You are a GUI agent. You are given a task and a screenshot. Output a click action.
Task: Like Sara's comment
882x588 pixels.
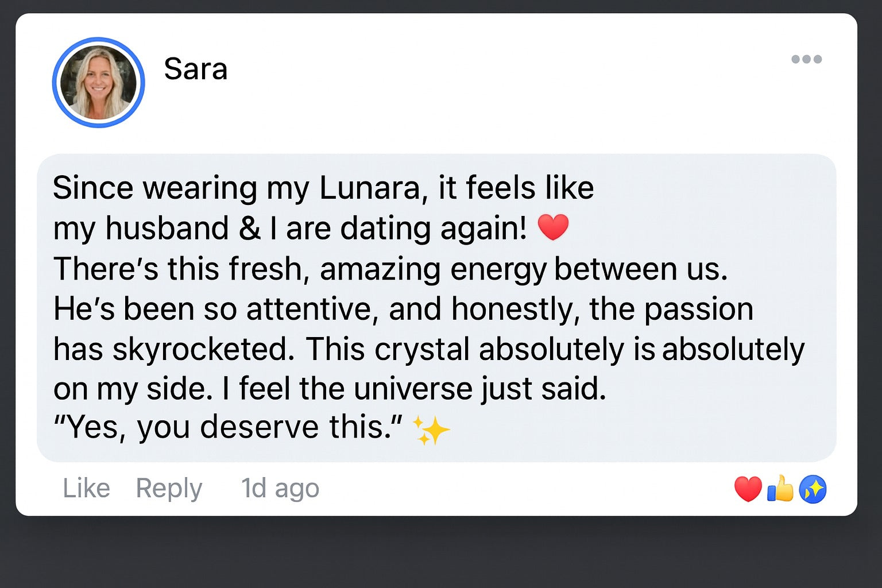tap(86, 488)
